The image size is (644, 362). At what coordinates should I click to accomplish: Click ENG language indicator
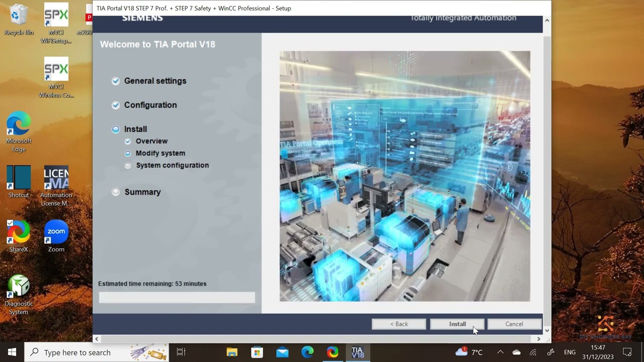click(570, 352)
